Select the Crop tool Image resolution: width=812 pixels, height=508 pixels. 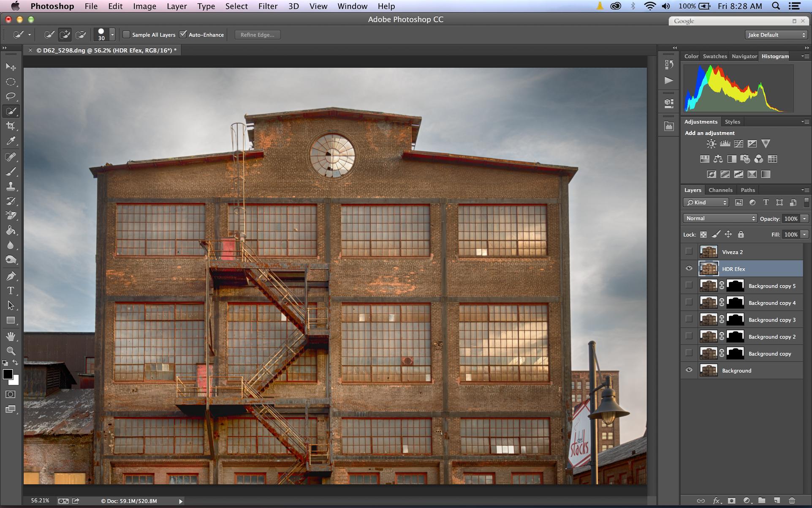tap(11, 126)
